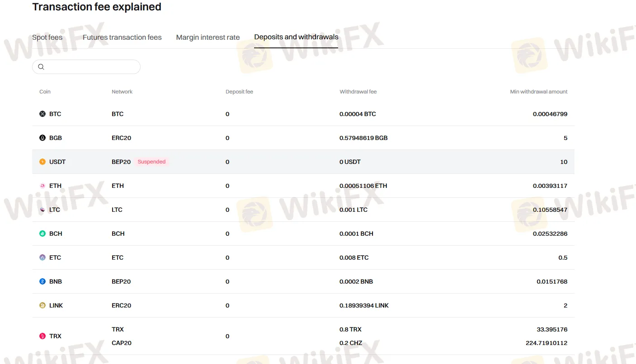
Task: Click the ETC coin icon
Action: [x=42, y=258]
